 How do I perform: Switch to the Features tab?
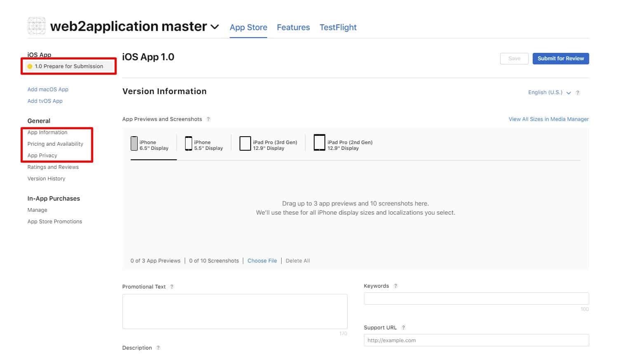pos(293,27)
